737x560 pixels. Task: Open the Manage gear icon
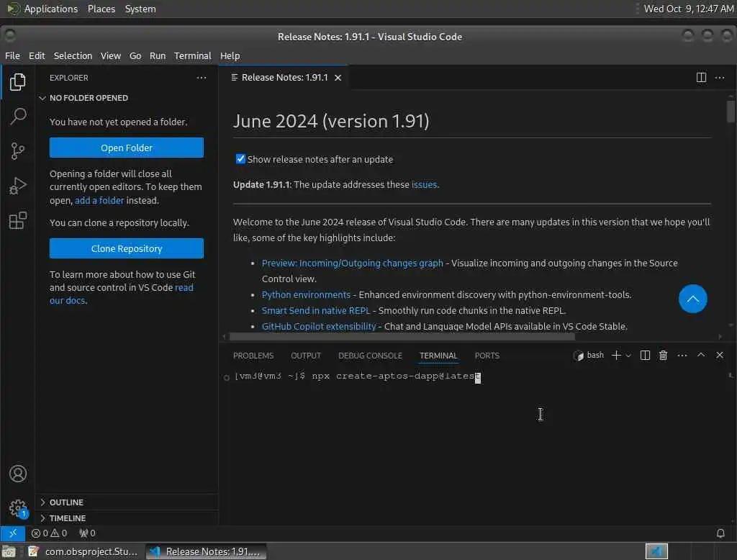pos(18,508)
